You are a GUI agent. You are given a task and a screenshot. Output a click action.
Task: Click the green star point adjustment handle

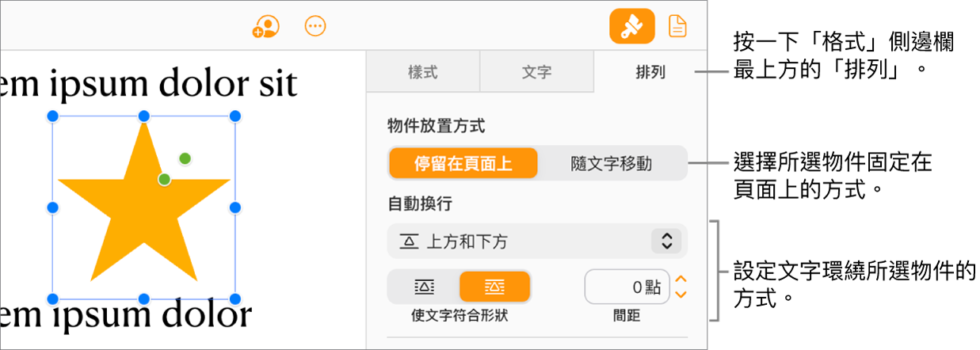(164, 180)
